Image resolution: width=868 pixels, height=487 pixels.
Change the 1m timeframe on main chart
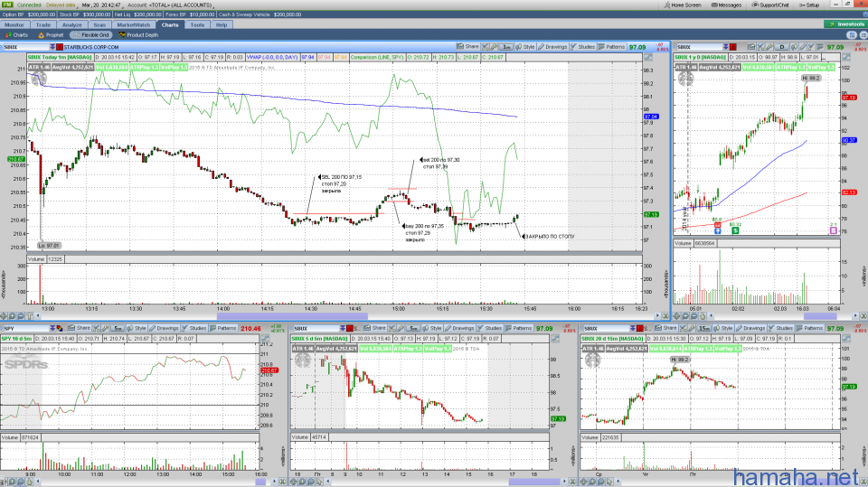point(506,47)
